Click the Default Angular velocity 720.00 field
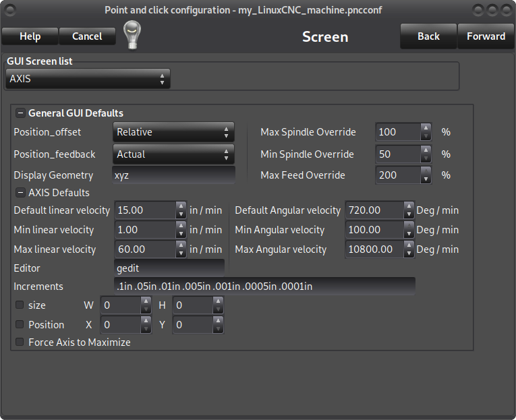 point(374,210)
